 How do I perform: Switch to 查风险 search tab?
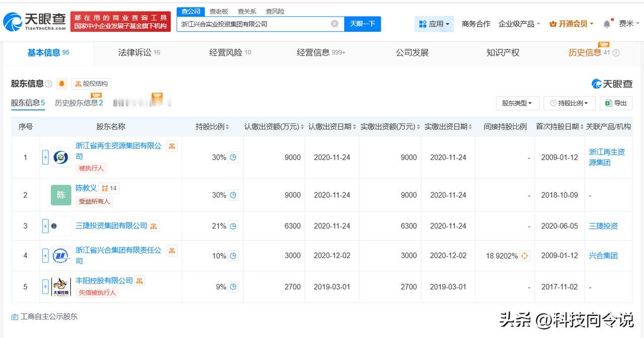[275, 11]
